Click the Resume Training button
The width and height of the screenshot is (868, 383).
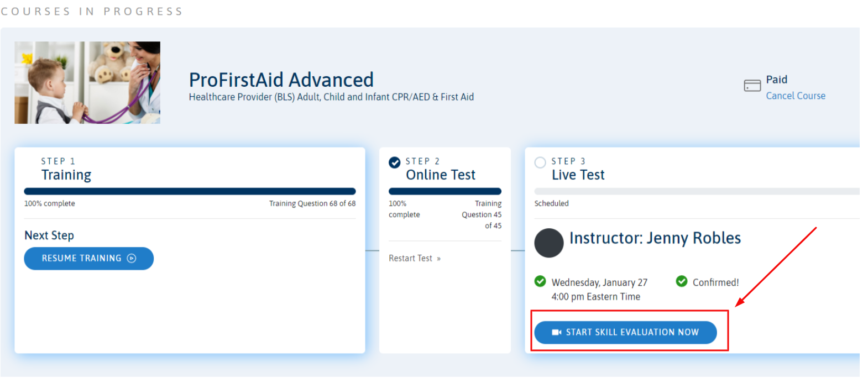pos(88,258)
